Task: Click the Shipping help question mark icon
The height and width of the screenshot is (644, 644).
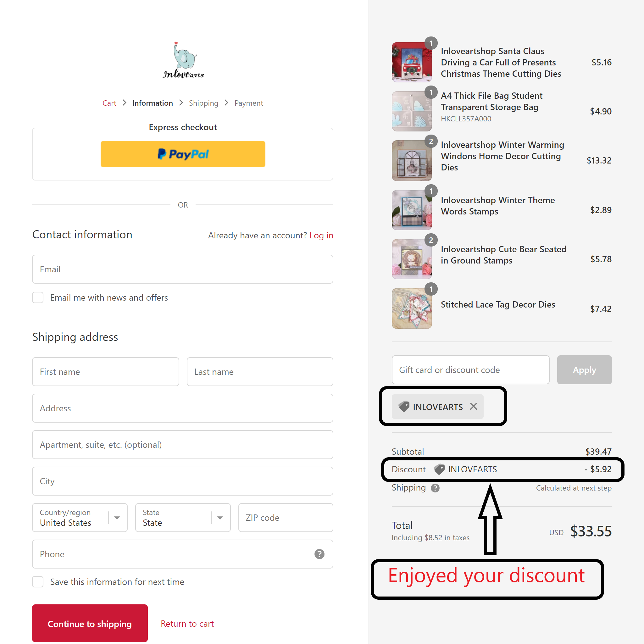Action: pyautogui.click(x=435, y=488)
